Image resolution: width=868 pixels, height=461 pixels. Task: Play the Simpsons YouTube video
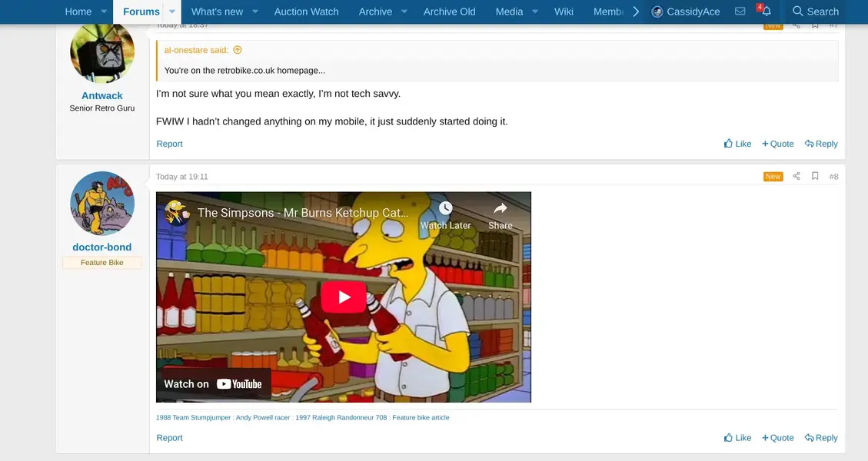coord(344,297)
